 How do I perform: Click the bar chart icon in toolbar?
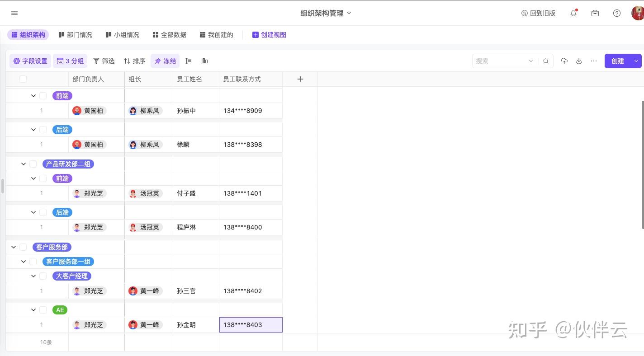pos(204,61)
